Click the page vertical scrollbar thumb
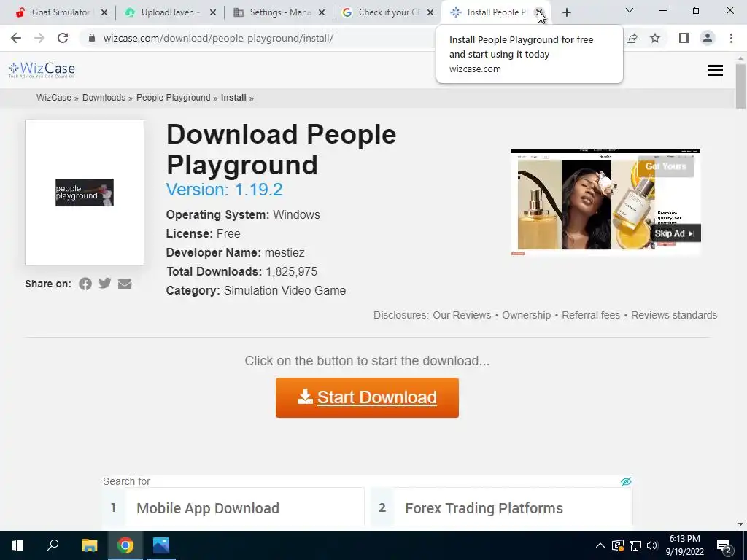Image resolution: width=747 pixels, height=560 pixels. coord(740,86)
